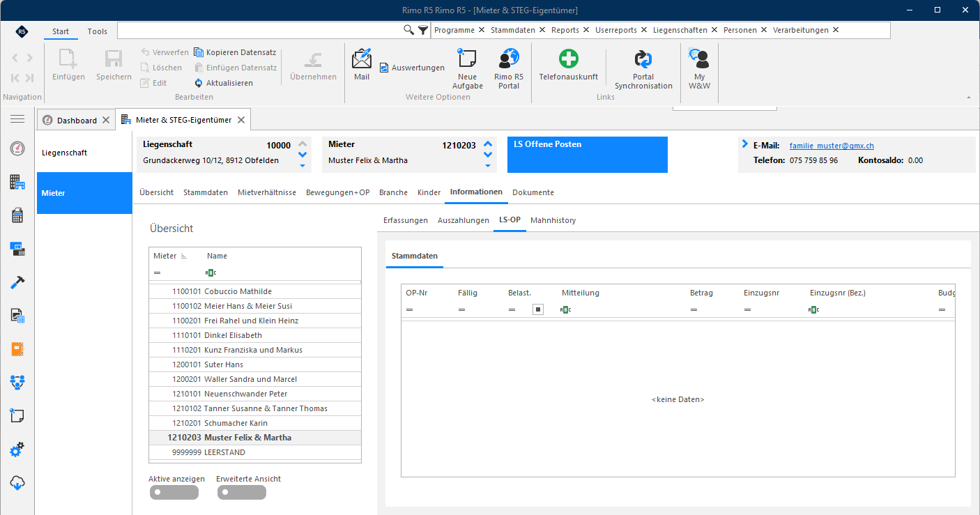Image resolution: width=980 pixels, height=515 pixels.
Task: Open the Stammdaten tab of Mieter
Action: click(x=206, y=192)
